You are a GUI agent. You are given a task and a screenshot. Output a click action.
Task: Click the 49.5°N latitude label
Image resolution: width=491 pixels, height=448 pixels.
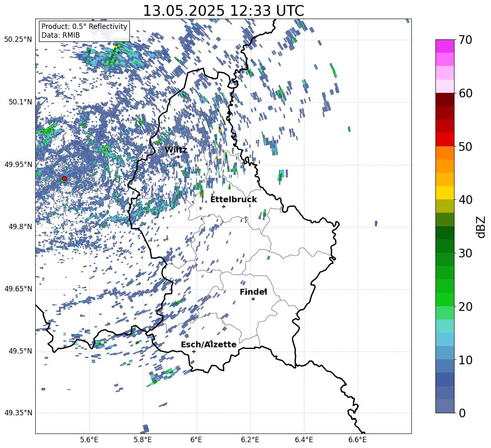pyautogui.click(x=21, y=351)
